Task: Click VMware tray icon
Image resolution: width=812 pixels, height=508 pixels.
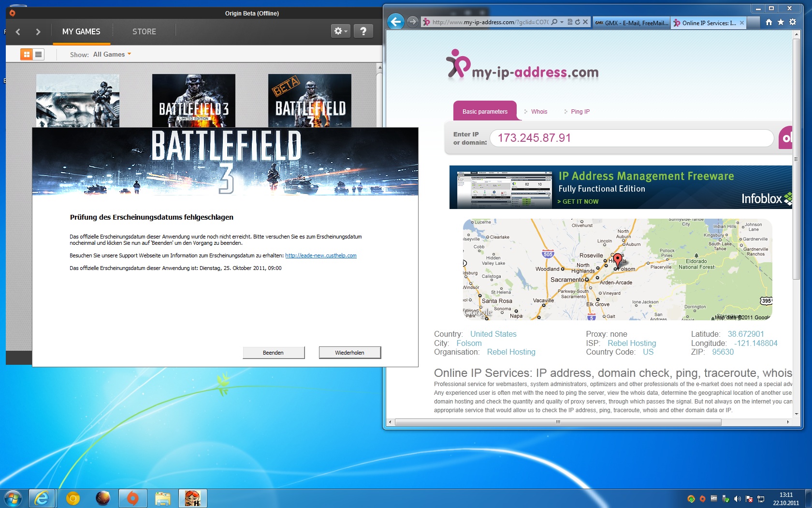Action: (714, 499)
